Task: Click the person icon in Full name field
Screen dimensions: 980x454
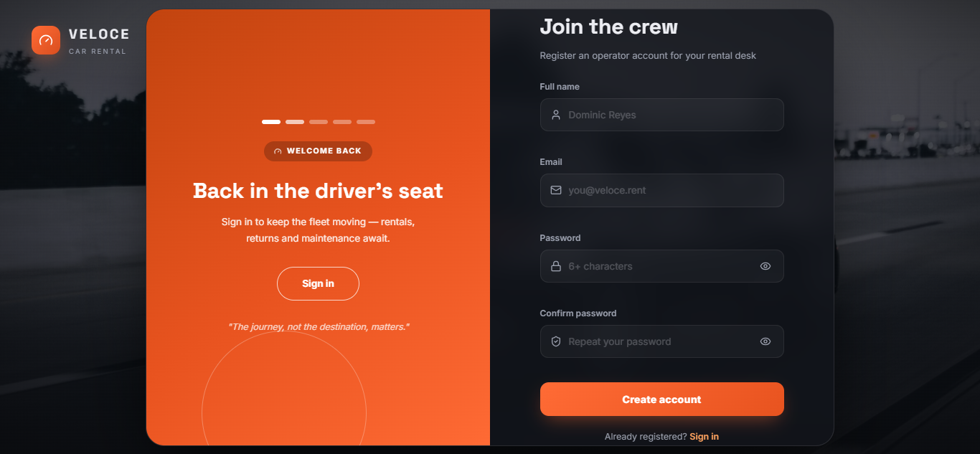Action: coord(555,115)
